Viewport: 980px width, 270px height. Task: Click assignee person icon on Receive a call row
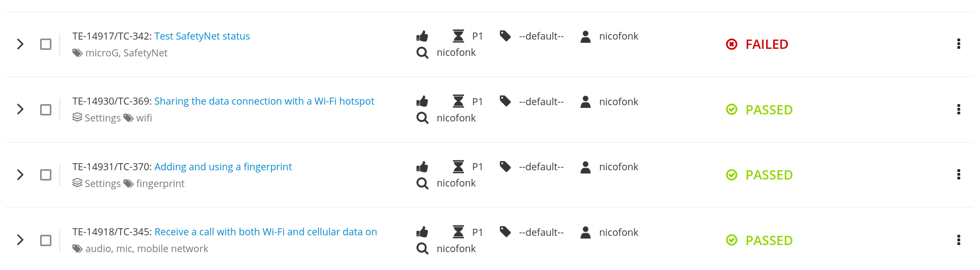585,232
